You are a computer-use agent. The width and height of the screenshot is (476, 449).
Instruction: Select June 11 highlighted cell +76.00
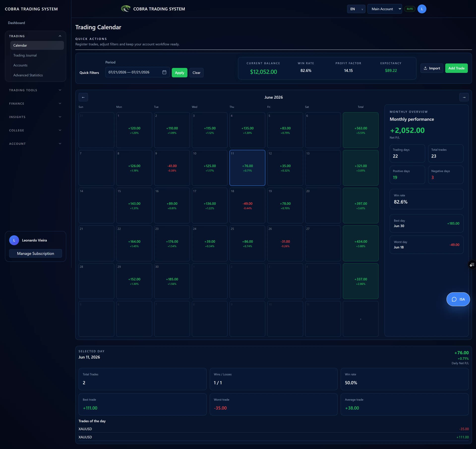point(247,168)
